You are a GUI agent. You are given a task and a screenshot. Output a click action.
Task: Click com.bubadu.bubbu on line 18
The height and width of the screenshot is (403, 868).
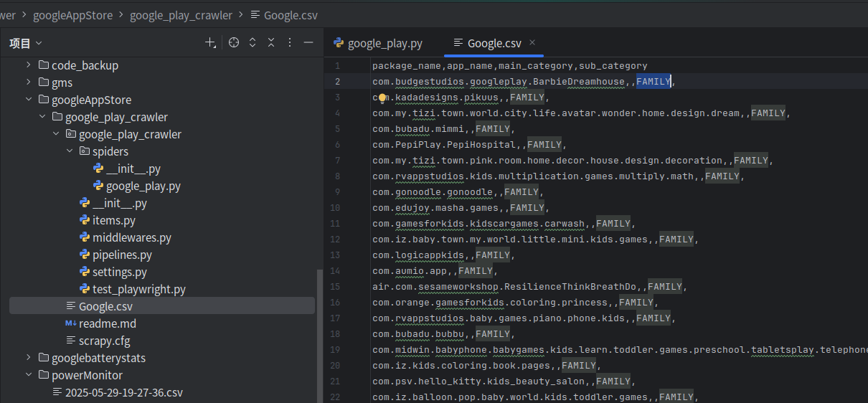[418, 334]
